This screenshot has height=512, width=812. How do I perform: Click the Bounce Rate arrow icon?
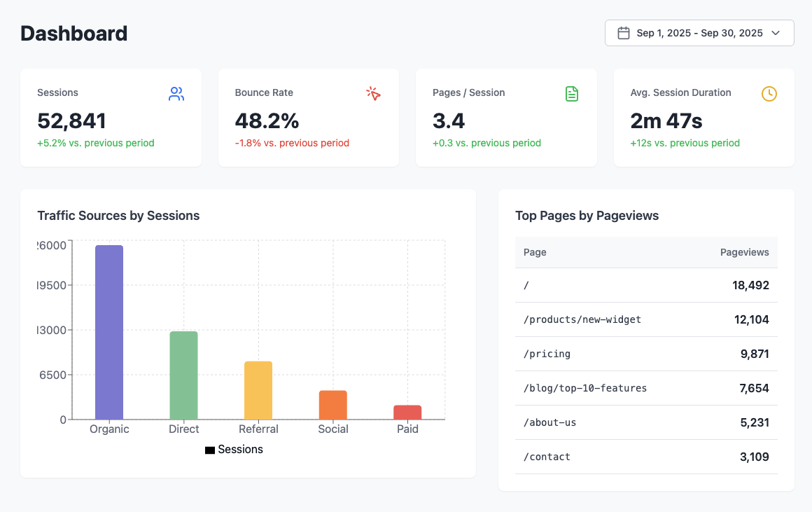[x=373, y=93]
